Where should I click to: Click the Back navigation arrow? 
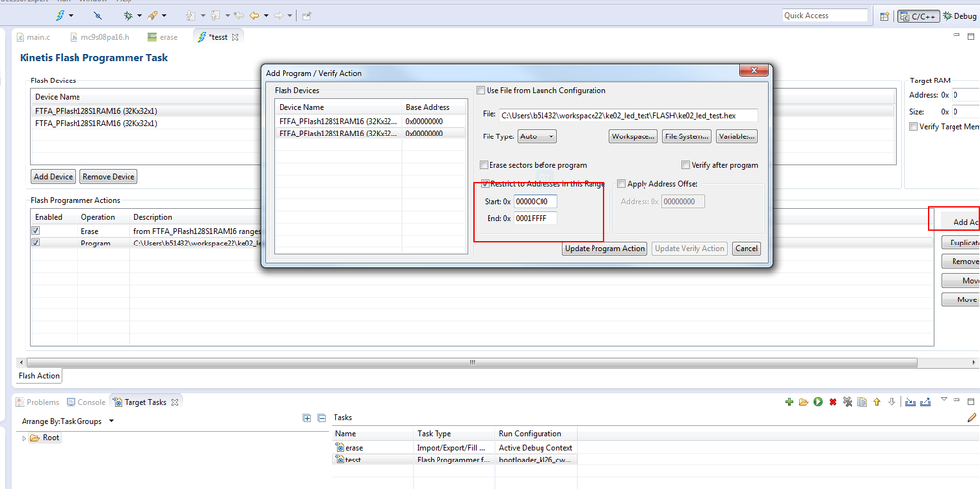click(x=254, y=15)
